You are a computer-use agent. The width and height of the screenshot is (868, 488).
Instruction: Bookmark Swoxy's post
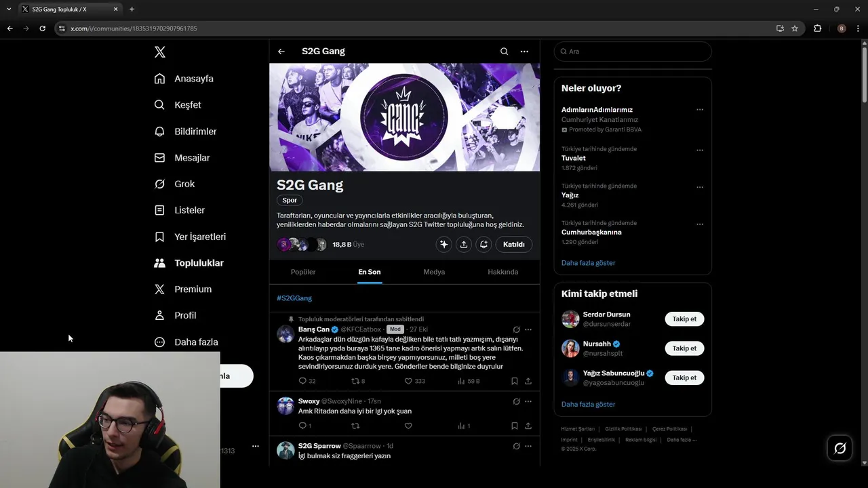pos(515,426)
